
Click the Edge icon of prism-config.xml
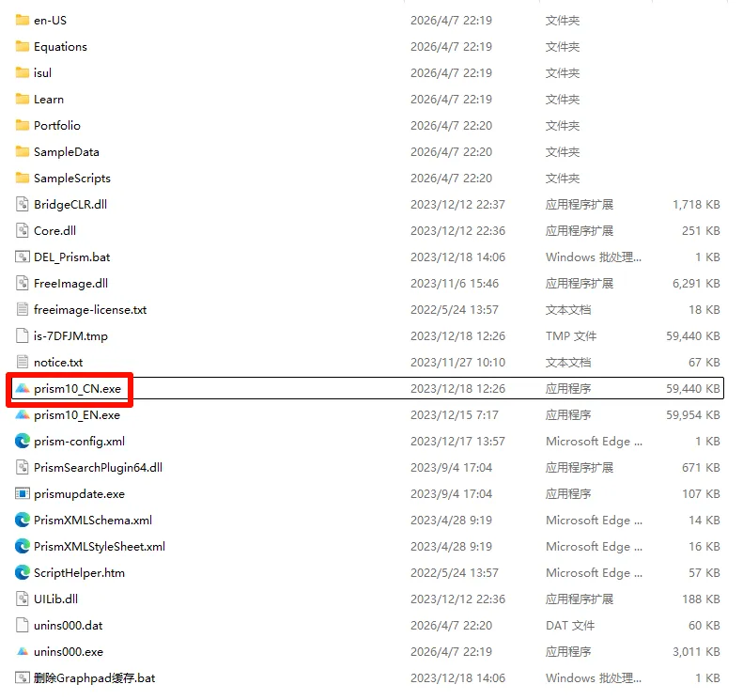click(x=23, y=442)
